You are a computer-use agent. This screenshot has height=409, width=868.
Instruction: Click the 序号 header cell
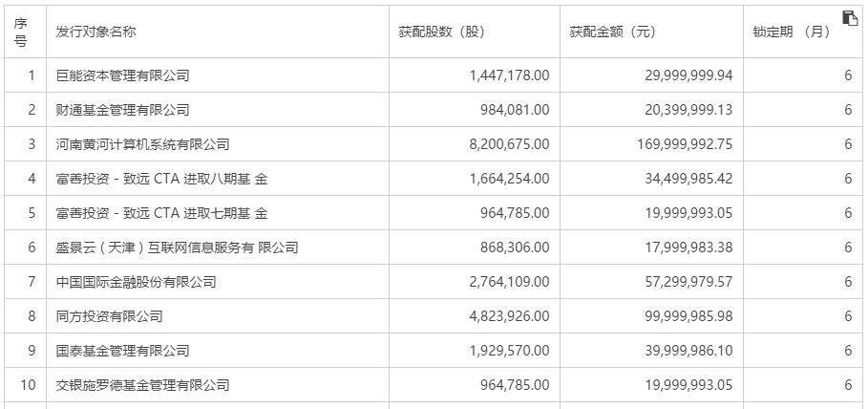(x=21, y=32)
